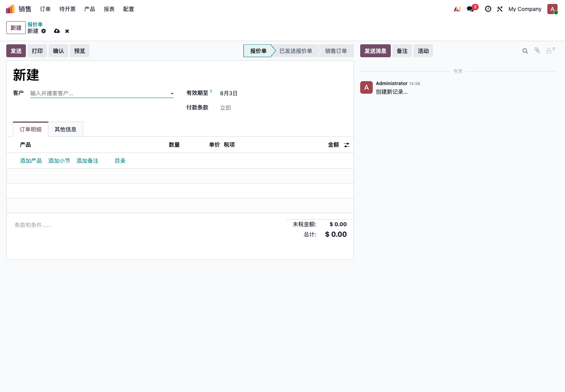Toggle optional columns settings icon
The image size is (565, 392).
pyautogui.click(x=346, y=145)
